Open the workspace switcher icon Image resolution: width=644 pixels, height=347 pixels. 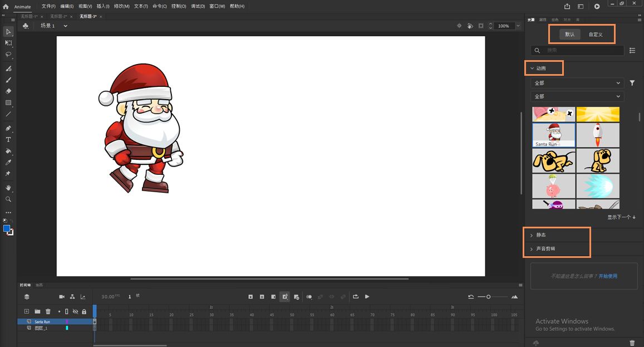581,6
